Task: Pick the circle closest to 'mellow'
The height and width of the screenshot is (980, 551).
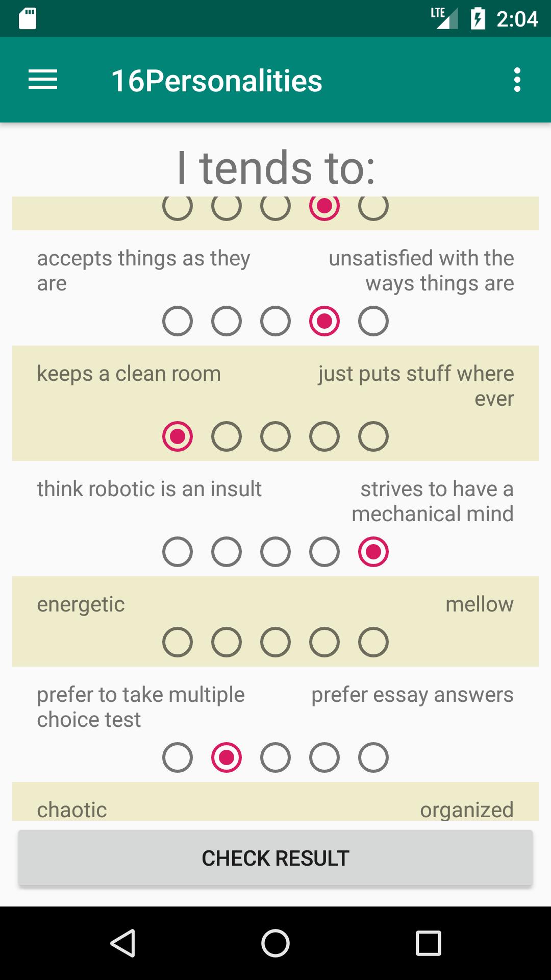Action: pyautogui.click(x=373, y=642)
